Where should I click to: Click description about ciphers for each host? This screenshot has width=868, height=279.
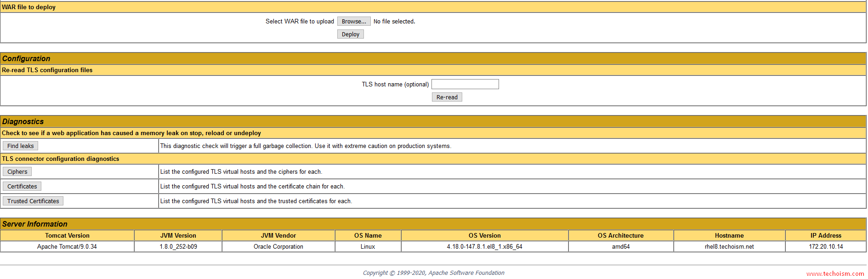pos(241,171)
